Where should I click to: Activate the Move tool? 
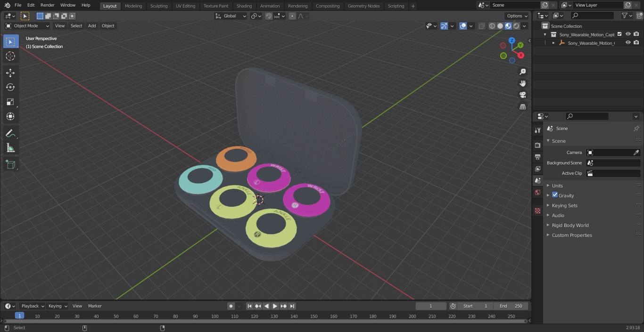pyautogui.click(x=10, y=73)
